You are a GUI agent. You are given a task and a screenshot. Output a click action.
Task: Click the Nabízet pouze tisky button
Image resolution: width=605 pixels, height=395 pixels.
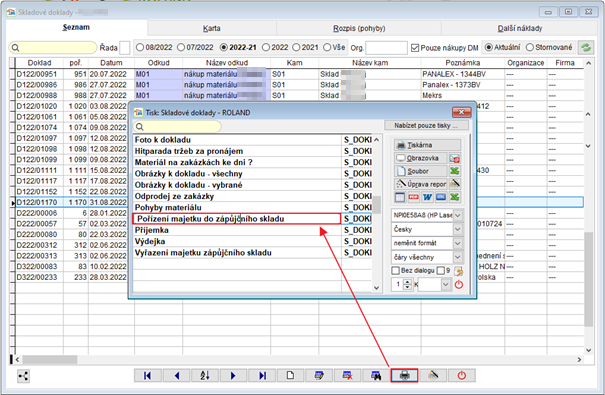(x=426, y=125)
